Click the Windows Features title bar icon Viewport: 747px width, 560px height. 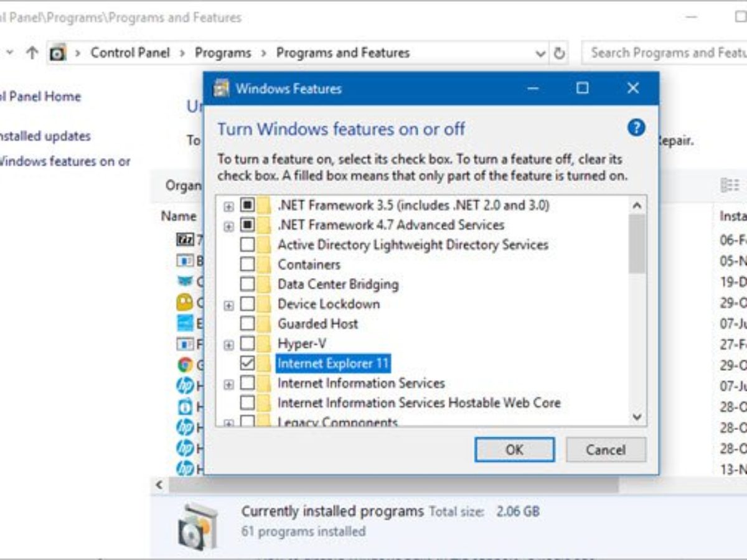click(x=221, y=88)
